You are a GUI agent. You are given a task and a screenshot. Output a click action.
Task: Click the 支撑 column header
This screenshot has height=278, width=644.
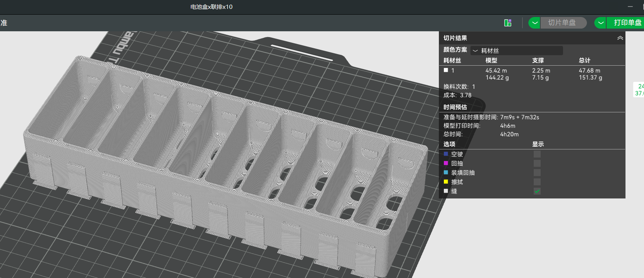(x=538, y=60)
